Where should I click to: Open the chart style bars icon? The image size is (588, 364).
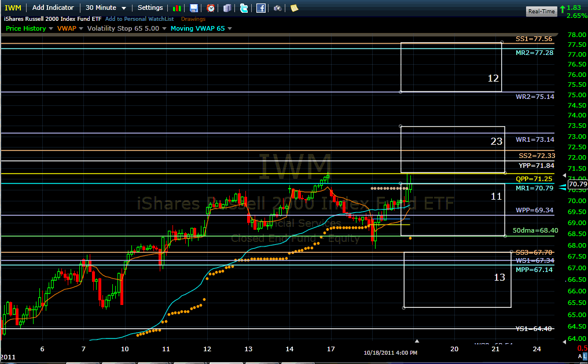[177, 8]
